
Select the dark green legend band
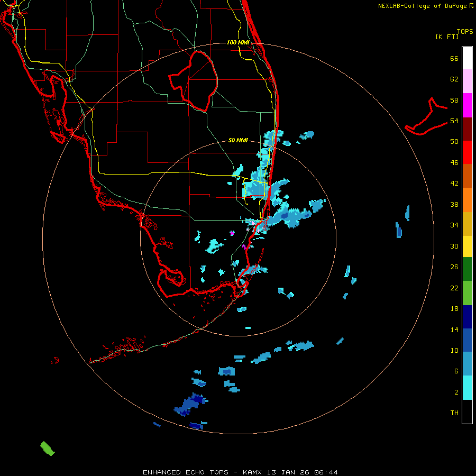(467, 269)
